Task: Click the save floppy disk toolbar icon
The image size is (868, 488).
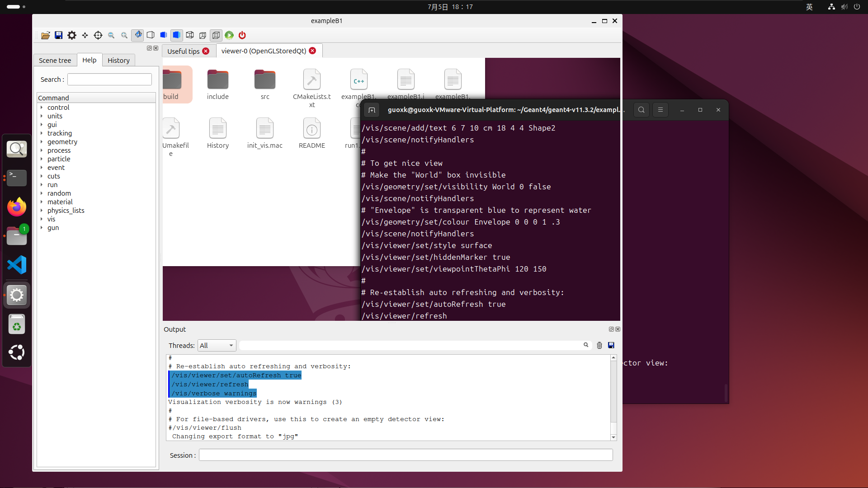Action: point(59,35)
